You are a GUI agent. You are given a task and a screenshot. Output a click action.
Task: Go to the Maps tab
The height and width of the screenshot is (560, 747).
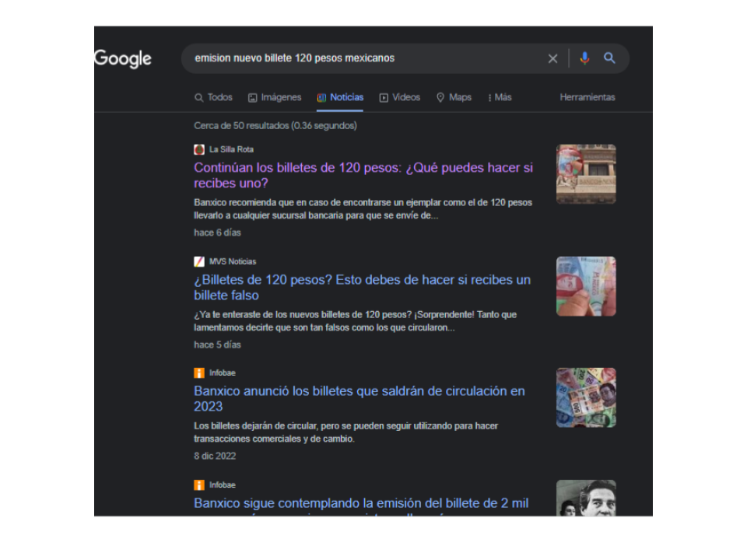(454, 97)
